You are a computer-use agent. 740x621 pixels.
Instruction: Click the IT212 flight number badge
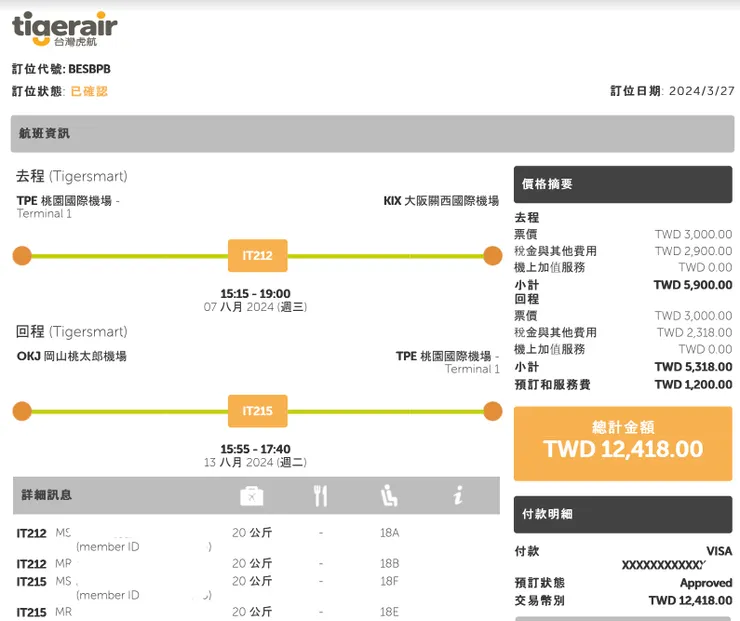258,256
